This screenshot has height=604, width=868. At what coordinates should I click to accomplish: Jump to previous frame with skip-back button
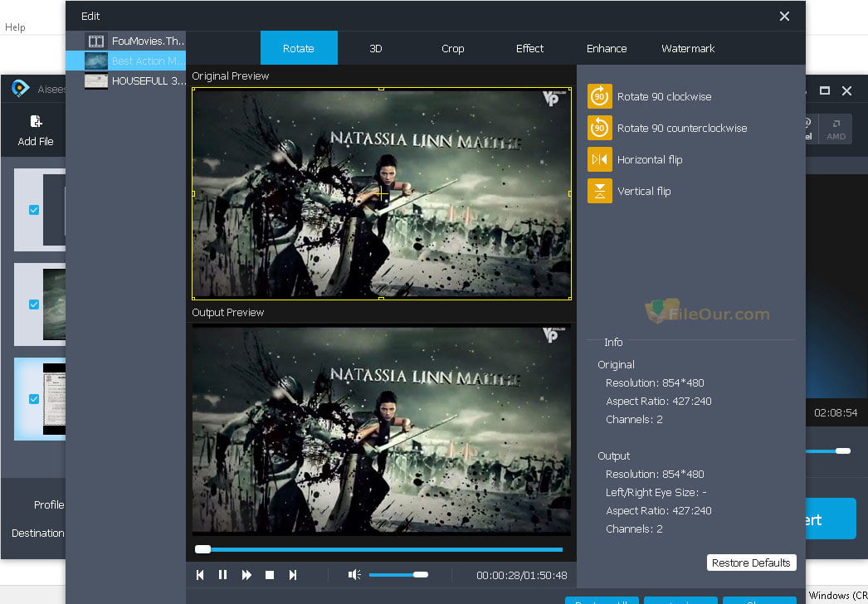(x=200, y=575)
